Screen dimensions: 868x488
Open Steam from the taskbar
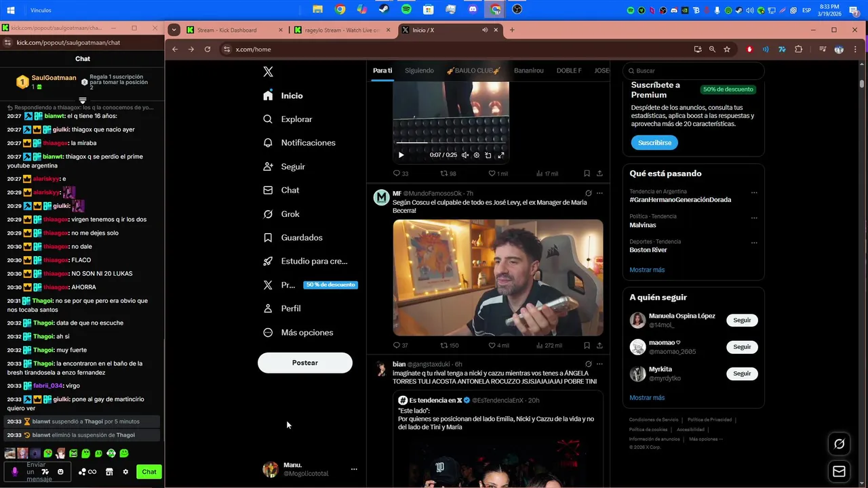(384, 9)
